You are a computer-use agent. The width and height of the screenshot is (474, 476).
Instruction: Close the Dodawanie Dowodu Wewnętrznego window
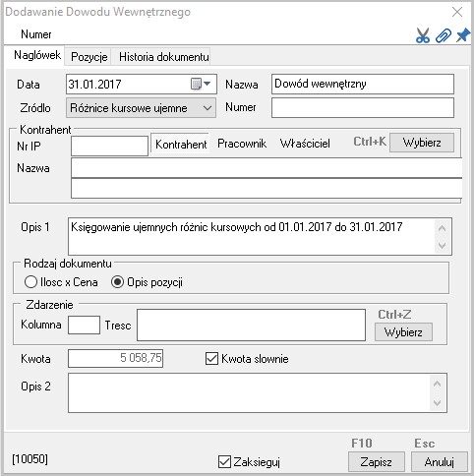[x=457, y=12]
